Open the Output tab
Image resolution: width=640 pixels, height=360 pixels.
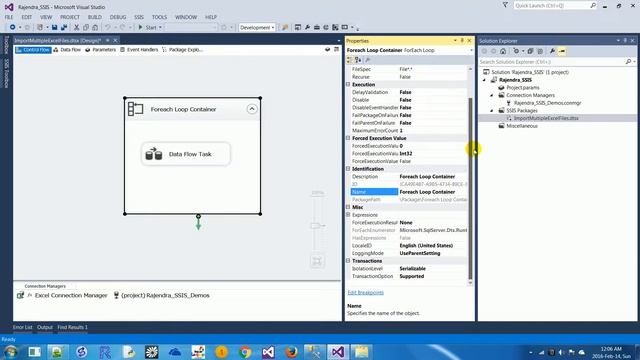coord(45,327)
